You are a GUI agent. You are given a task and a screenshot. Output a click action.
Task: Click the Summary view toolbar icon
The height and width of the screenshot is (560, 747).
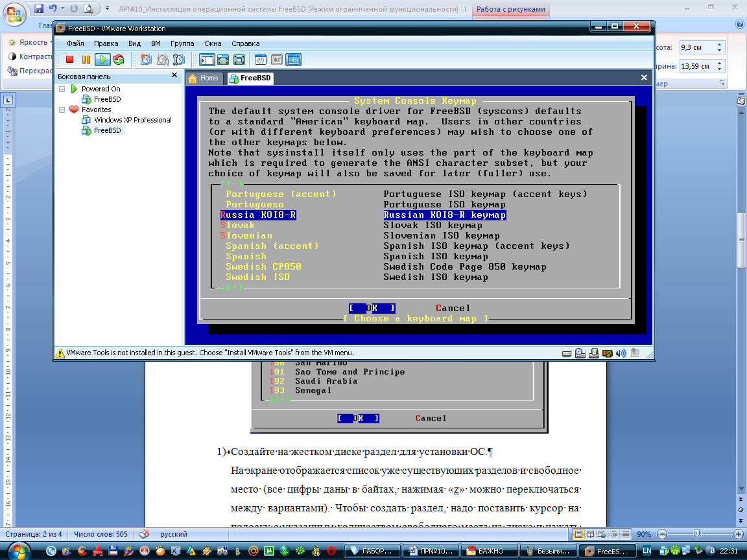point(261,60)
